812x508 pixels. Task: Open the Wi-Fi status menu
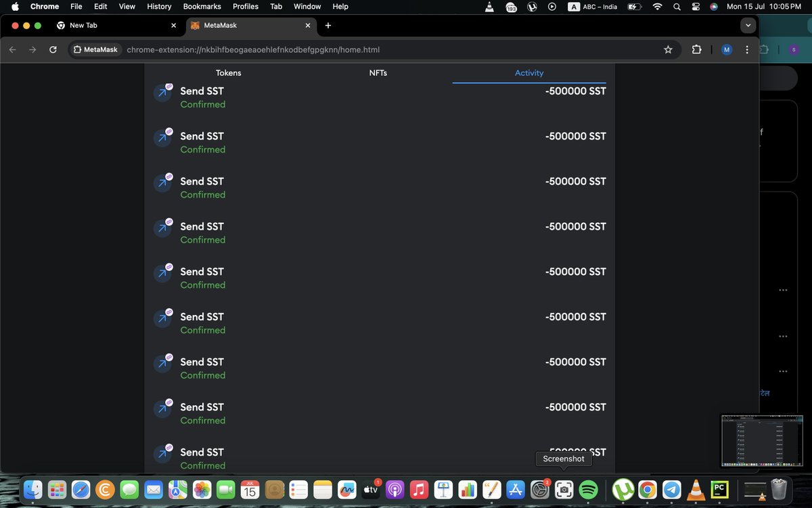click(x=657, y=6)
